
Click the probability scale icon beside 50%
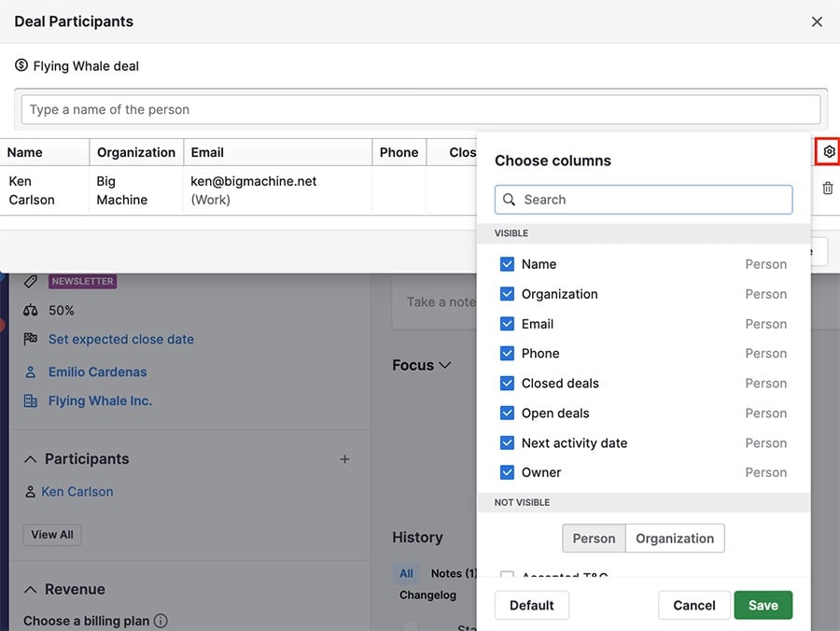(31, 310)
